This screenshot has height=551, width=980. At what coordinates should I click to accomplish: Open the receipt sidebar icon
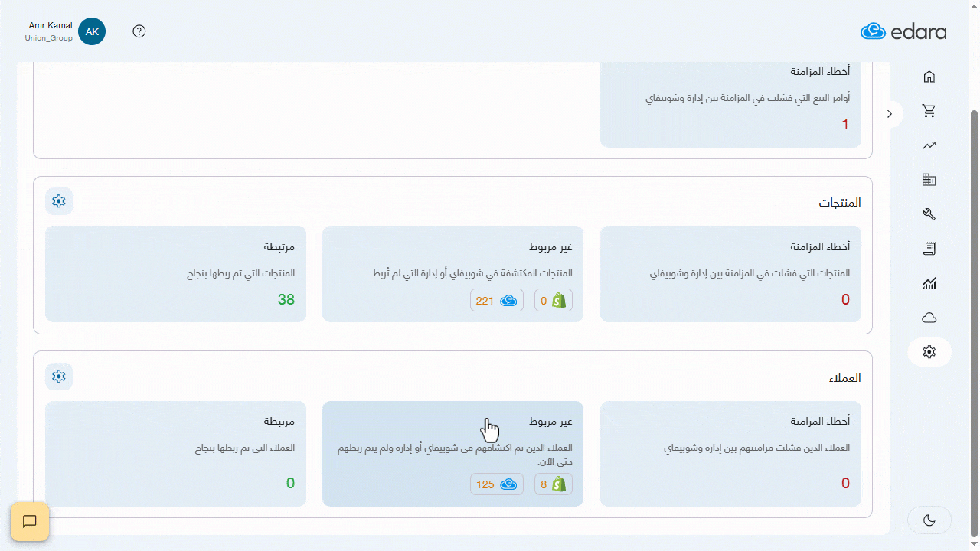point(929,249)
